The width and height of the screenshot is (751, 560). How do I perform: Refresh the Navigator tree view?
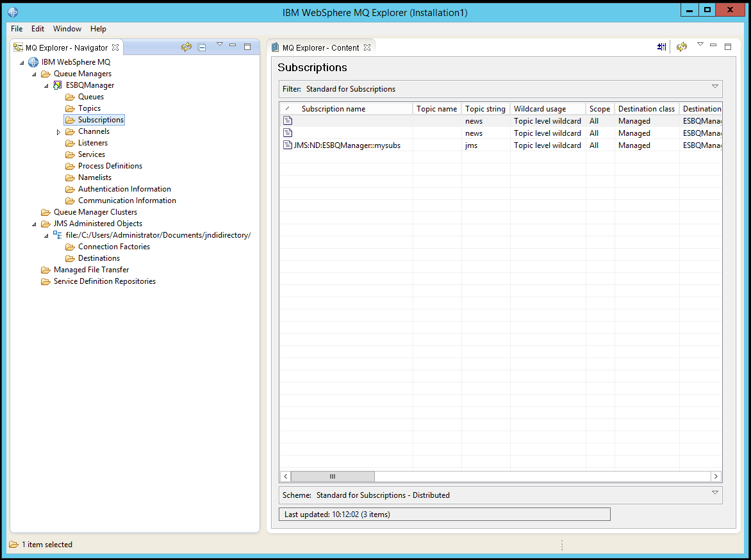click(185, 47)
